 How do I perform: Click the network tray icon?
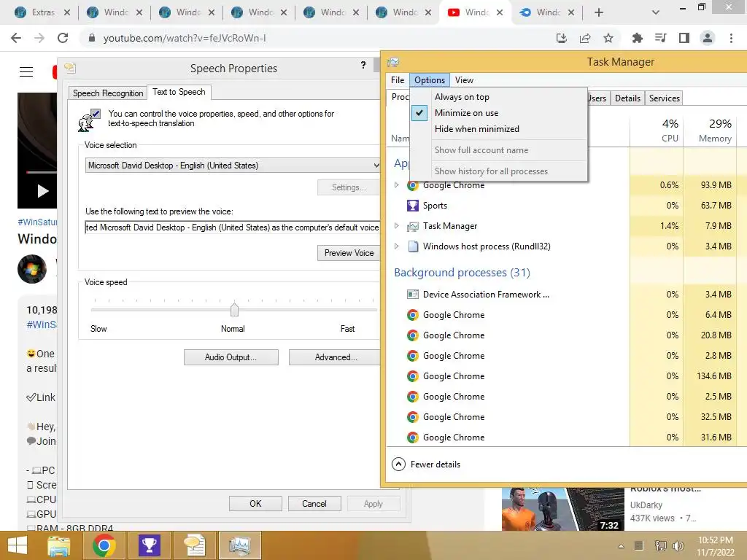tap(660, 545)
